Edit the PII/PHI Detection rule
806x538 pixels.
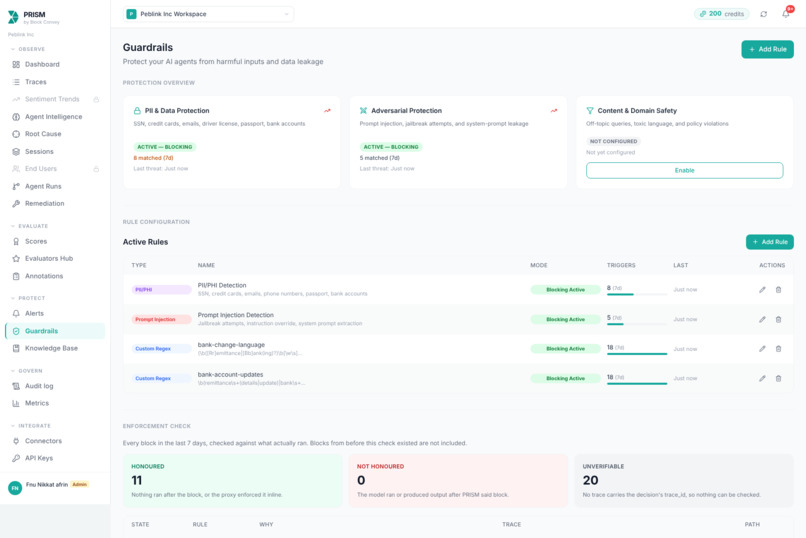762,290
